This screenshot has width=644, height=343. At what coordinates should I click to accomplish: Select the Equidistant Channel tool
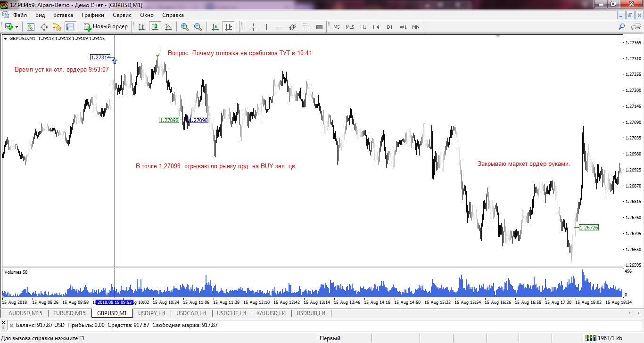tap(293, 27)
